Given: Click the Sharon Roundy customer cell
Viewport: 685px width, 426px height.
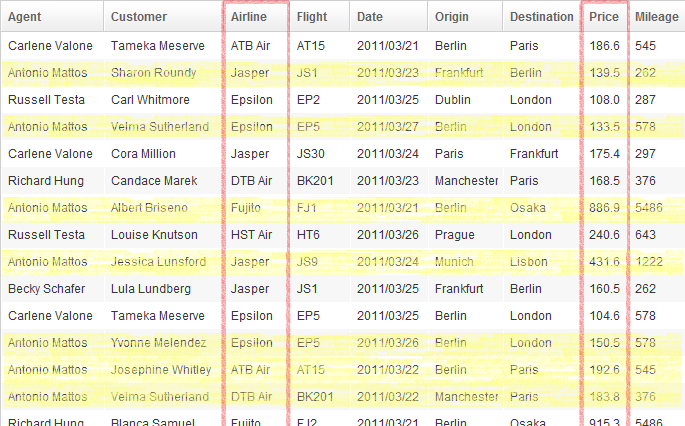Looking at the screenshot, I should 164,73.
